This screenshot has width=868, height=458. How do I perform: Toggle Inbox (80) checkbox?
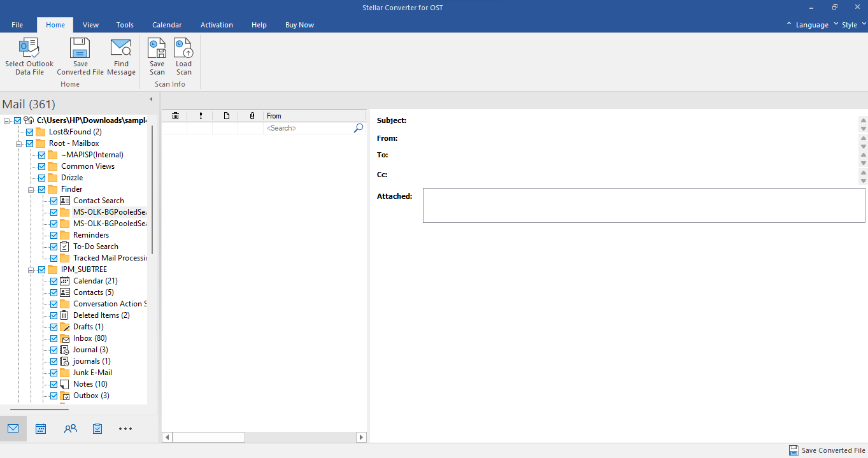click(x=53, y=338)
